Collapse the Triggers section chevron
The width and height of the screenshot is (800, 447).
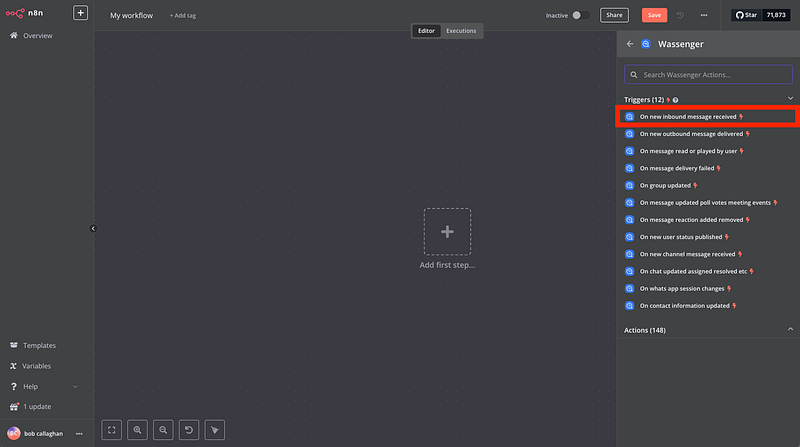(x=790, y=99)
